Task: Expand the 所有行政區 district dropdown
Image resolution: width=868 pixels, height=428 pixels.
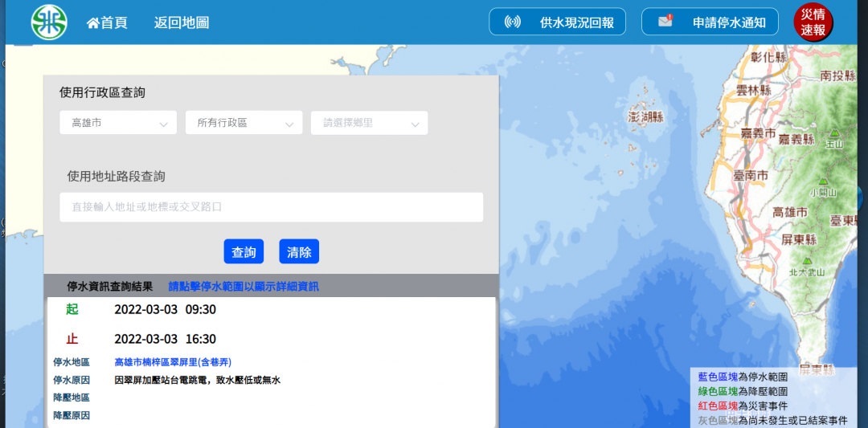Action: (x=244, y=123)
